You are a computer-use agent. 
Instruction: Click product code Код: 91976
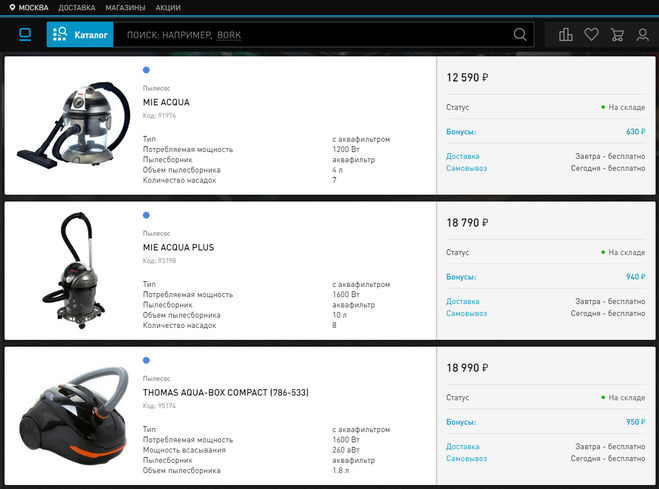coord(159,116)
